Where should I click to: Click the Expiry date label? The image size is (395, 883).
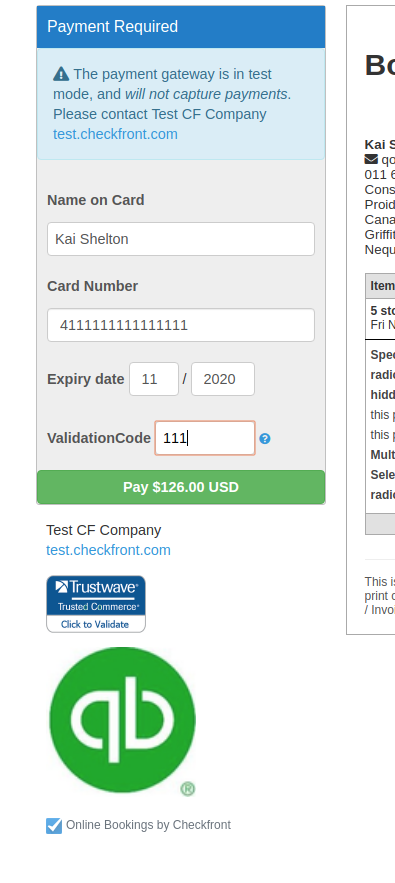click(x=86, y=379)
